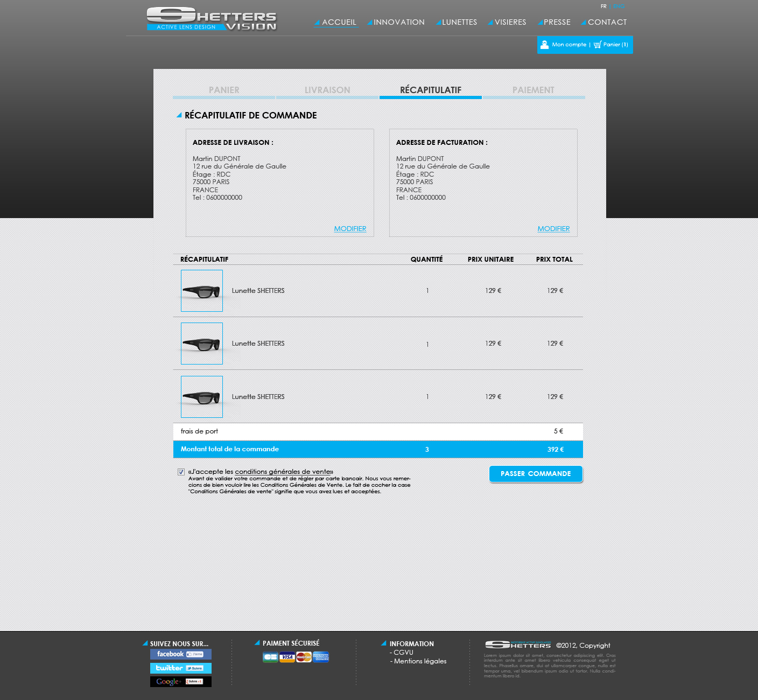Viewport: 758px width, 700px height.
Task: Uncheck the conditions générales acceptance checkbox
Action: 181,472
